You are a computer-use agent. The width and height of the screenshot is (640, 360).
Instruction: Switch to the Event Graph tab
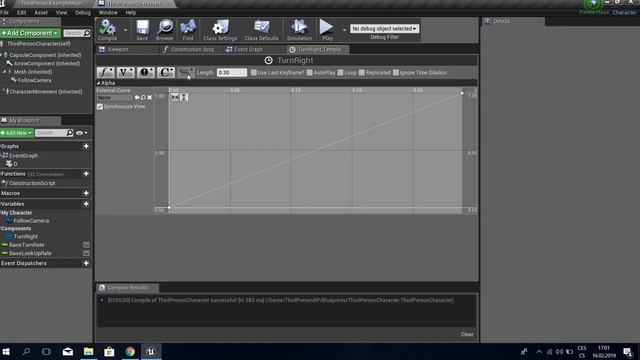point(249,49)
